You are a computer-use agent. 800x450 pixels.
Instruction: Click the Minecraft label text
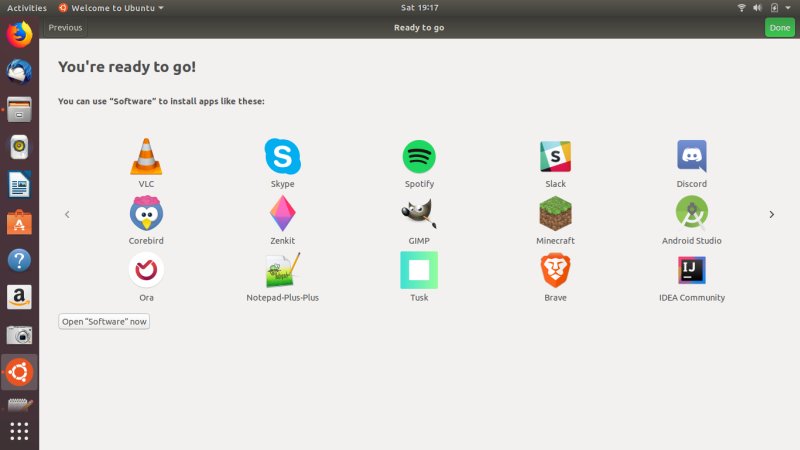[x=555, y=240]
